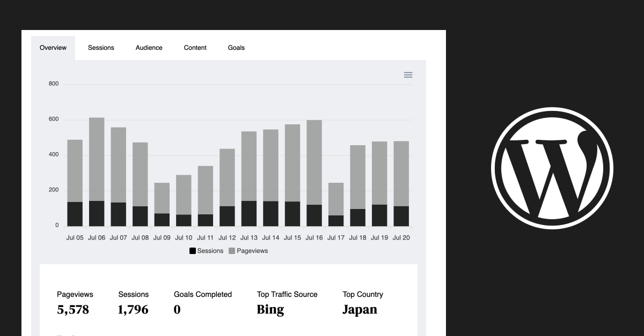Click the Jul 16 pageviews bar
Image resolution: width=644 pixels, height=336 pixels.
point(314,162)
